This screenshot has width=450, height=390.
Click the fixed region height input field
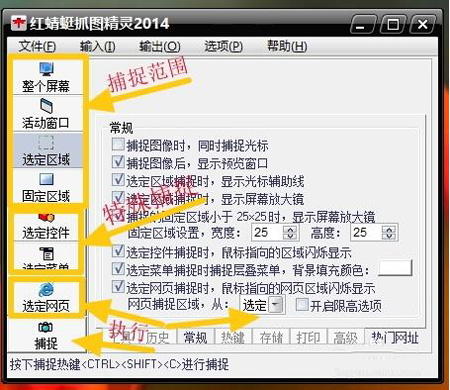(366, 232)
